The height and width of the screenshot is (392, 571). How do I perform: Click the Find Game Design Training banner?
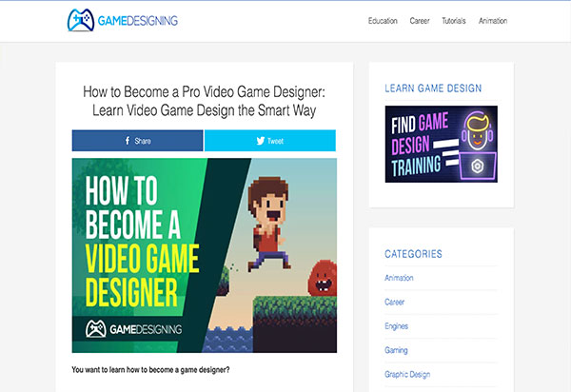442,144
